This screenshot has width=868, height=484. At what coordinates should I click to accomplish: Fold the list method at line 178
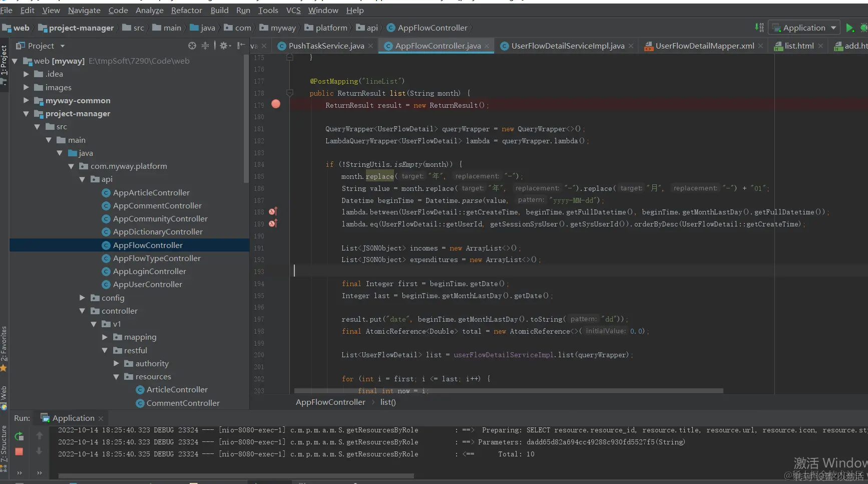tap(289, 93)
